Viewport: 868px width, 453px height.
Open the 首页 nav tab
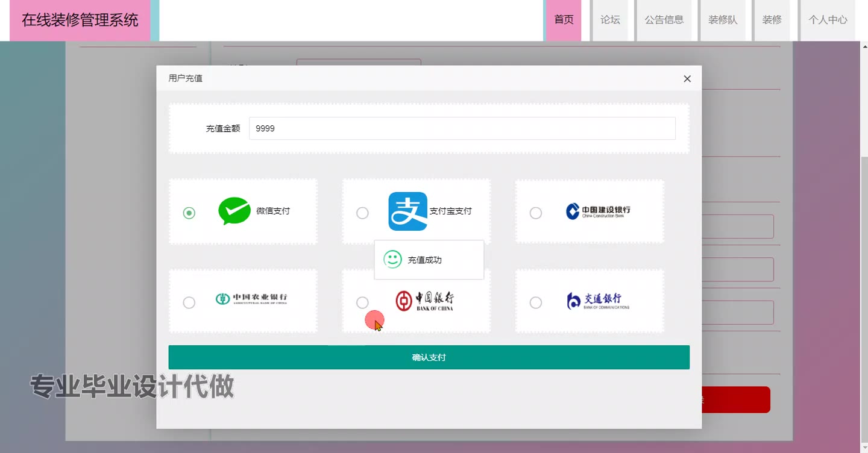coord(564,20)
